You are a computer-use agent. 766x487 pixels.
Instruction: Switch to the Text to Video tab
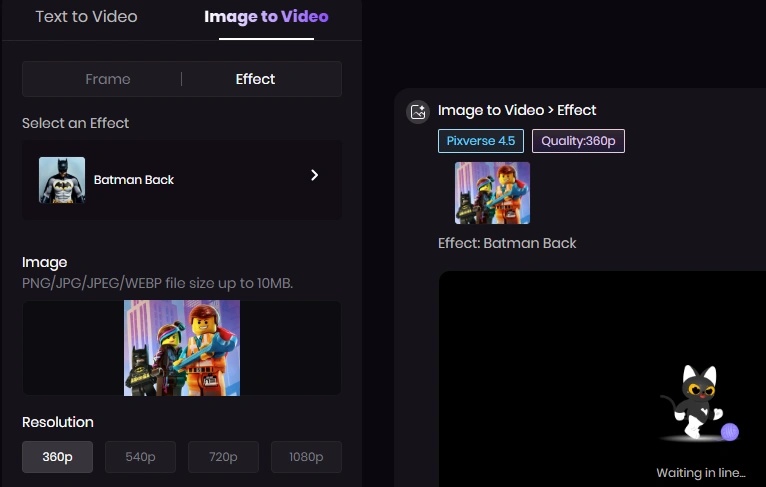coord(86,17)
